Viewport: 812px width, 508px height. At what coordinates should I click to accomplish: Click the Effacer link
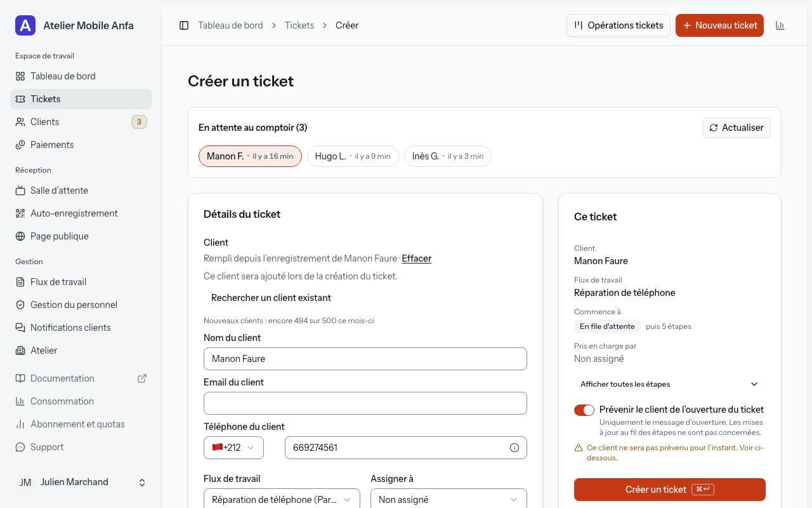click(417, 258)
